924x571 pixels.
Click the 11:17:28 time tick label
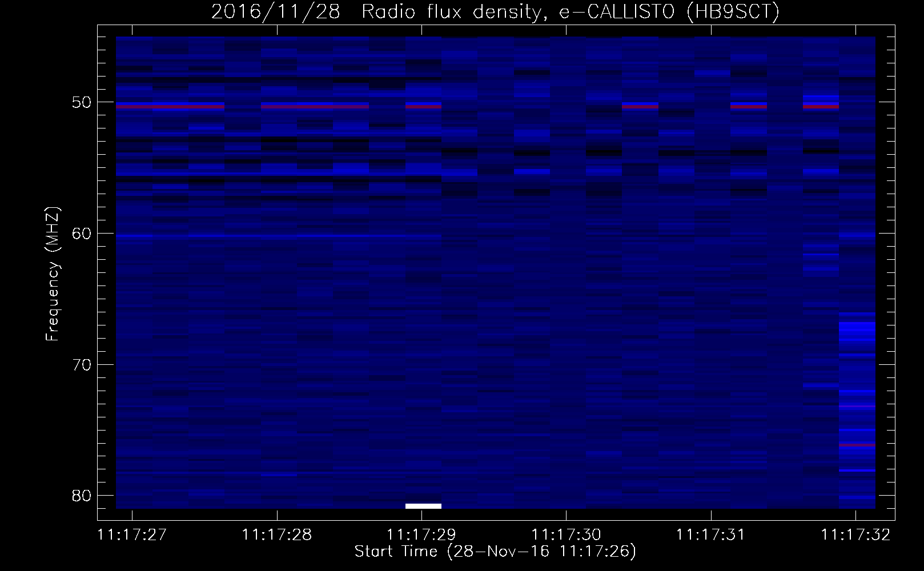coord(277,535)
